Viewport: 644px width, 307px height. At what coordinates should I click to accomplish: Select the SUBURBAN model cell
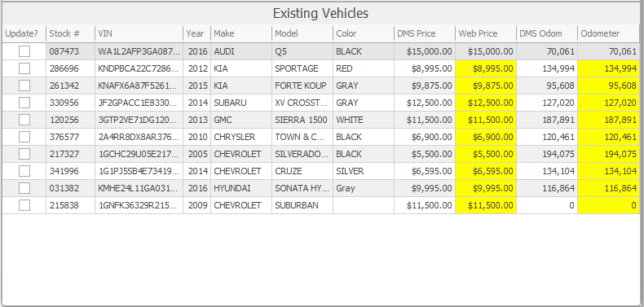[x=302, y=205]
